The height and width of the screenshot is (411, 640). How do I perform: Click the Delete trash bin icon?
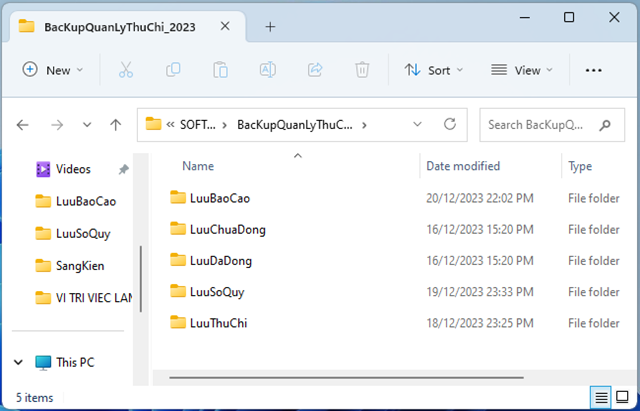[x=362, y=70]
